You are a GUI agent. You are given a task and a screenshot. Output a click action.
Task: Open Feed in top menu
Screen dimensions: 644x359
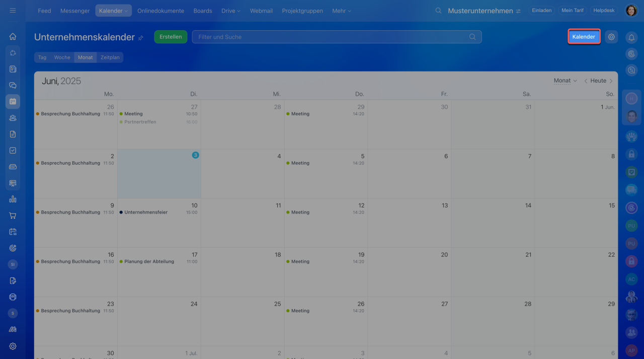[44, 11]
